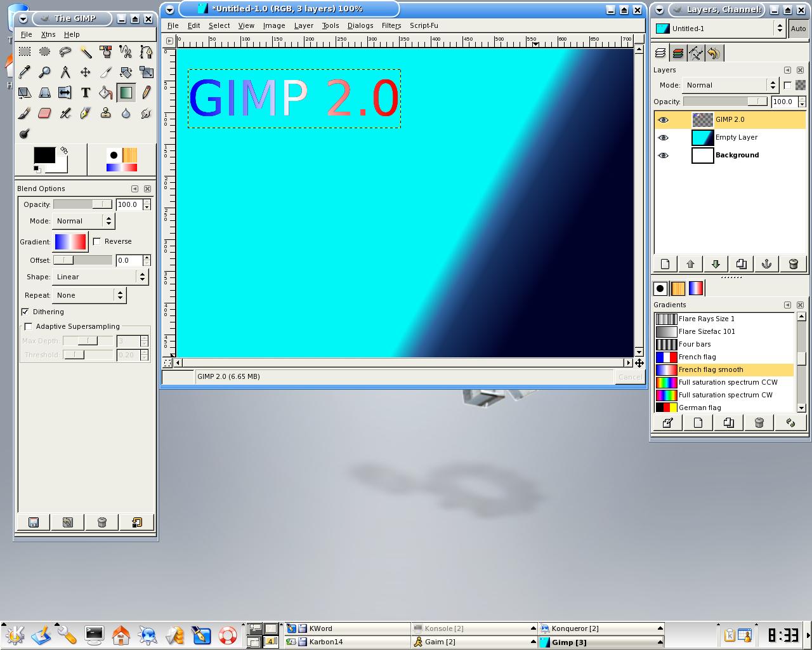812x650 pixels.
Task: Select the Intelligent Scissors tool
Action: pos(126,51)
